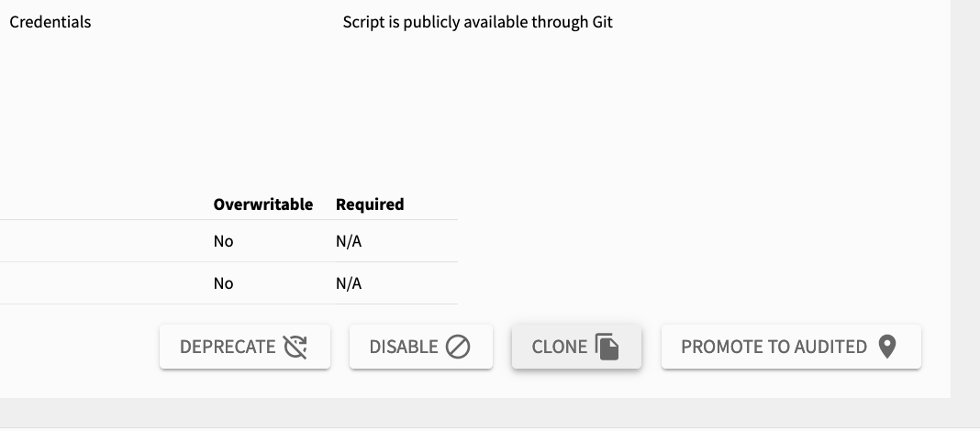Screen dimensions: 980x431
Task: Click the Overwritable column header
Action: (x=263, y=204)
